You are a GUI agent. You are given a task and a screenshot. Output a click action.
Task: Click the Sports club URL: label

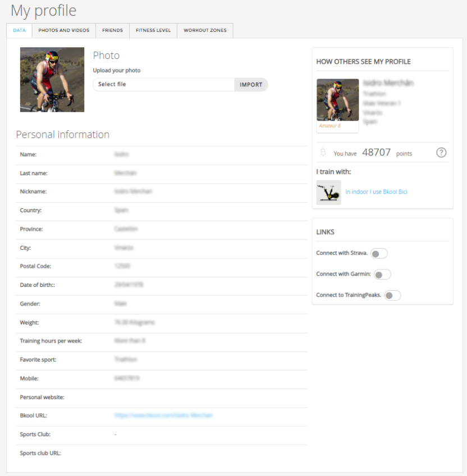point(40,453)
